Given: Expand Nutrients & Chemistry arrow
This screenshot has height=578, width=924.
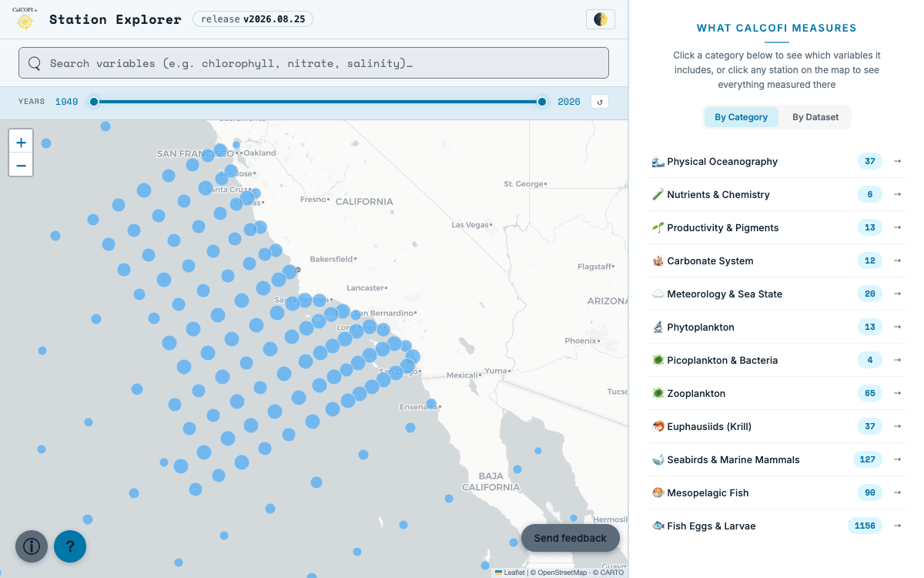Looking at the screenshot, I should 897,194.
